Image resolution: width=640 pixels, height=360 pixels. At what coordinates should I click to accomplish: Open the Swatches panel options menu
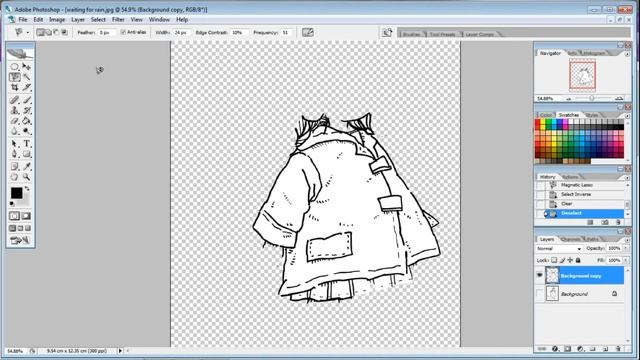pyautogui.click(x=627, y=116)
